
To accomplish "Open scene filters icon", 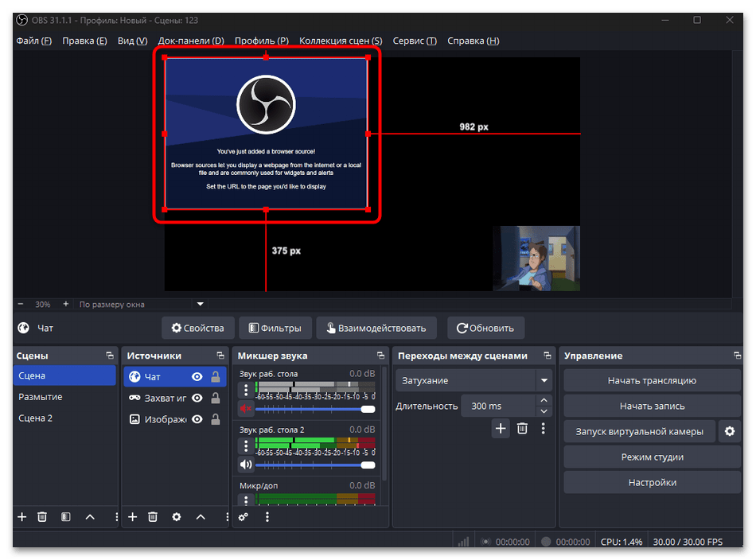I will [x=66, y=517].
